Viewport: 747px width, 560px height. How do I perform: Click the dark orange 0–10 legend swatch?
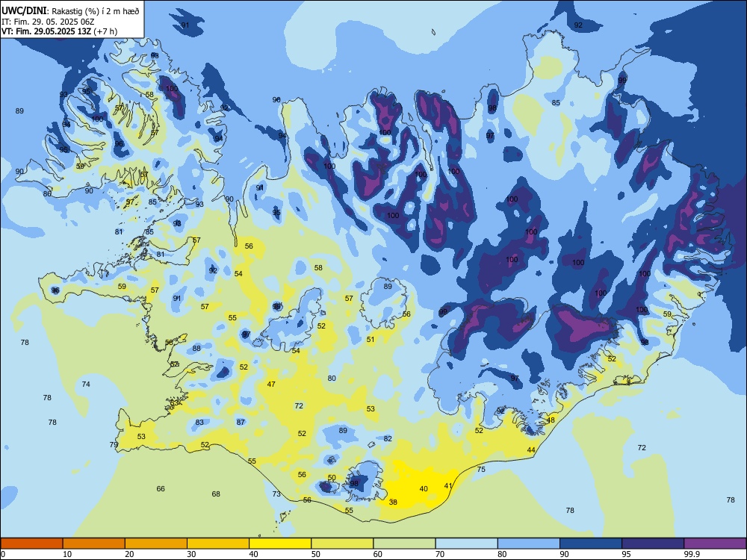coord(31,544)
